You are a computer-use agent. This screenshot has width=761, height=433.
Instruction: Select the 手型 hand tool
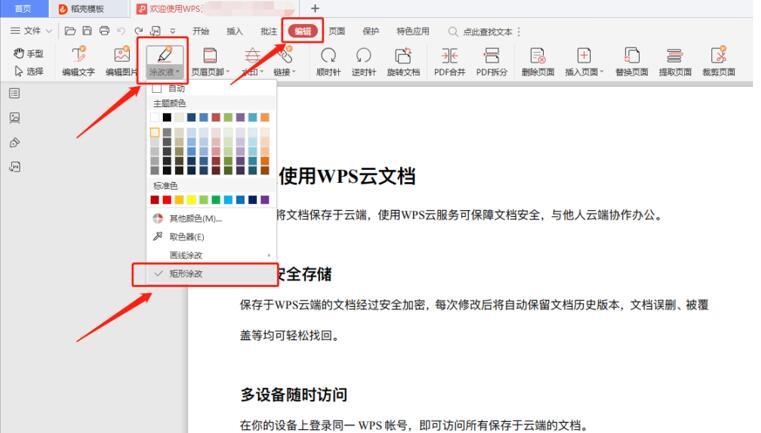point(28,53)
